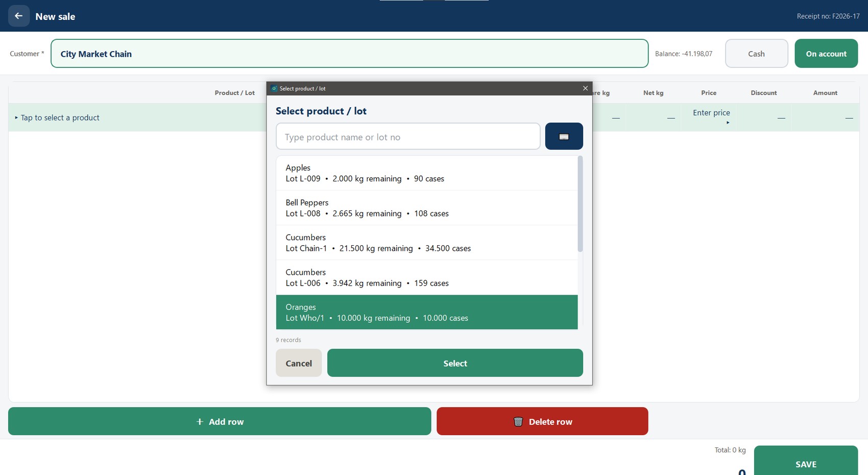
Task: Choose On account payment type
Action: coord(826,54)
